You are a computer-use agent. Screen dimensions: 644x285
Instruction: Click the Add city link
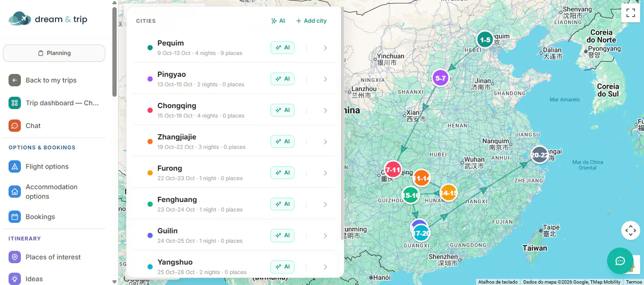point(312,21)
